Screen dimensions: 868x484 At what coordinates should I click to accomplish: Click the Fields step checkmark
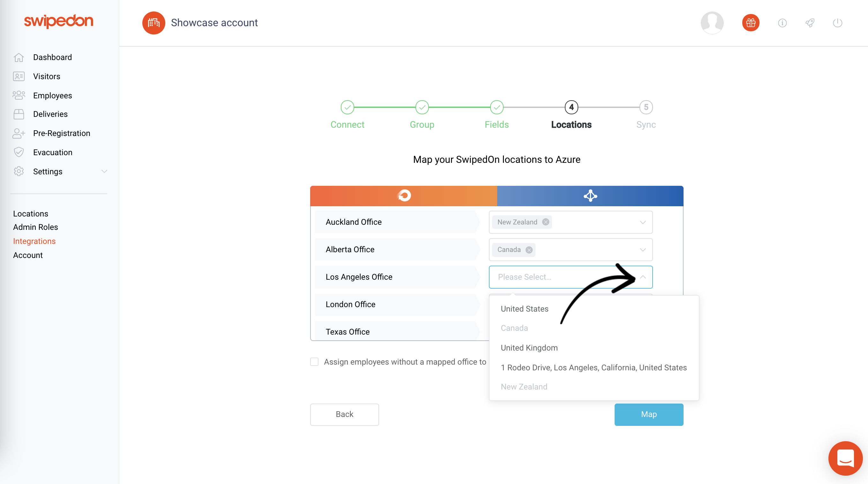[x=497, y=108]
